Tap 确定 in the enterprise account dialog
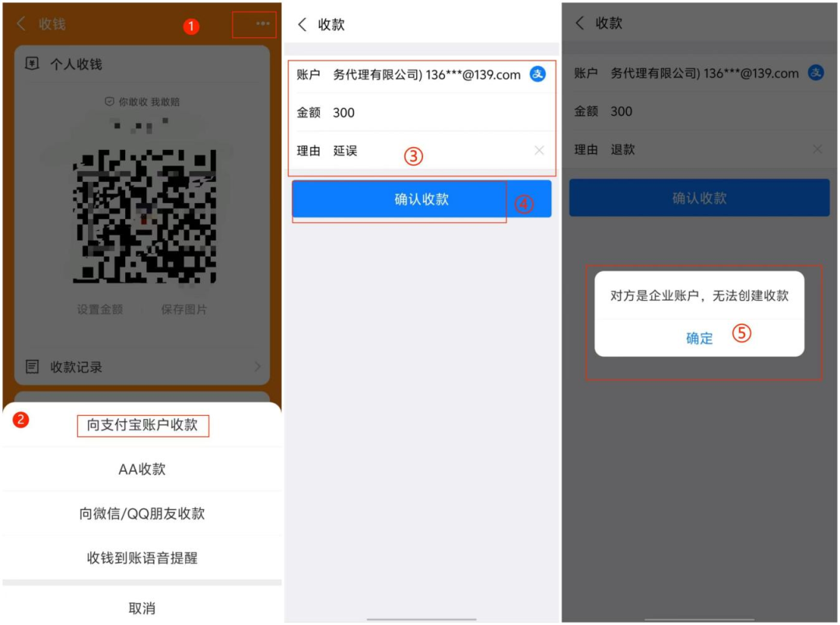Viewport: 840px width, 625px height. 699,338
